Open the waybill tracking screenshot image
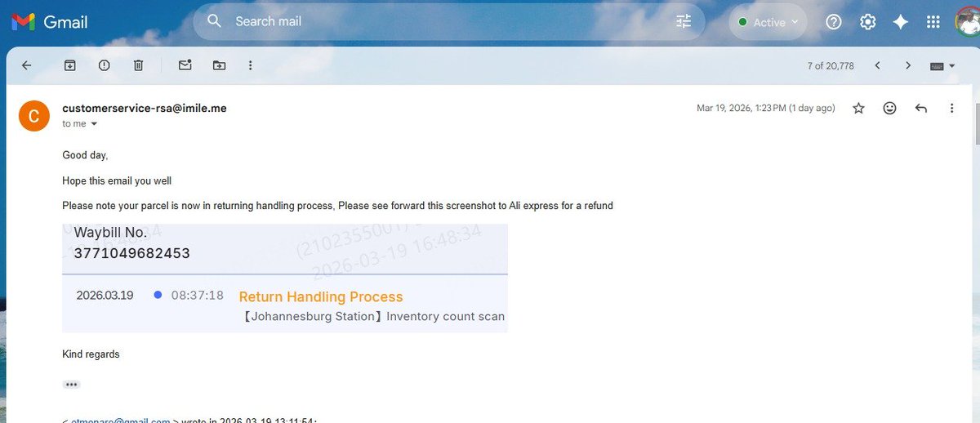 point(285,278)
